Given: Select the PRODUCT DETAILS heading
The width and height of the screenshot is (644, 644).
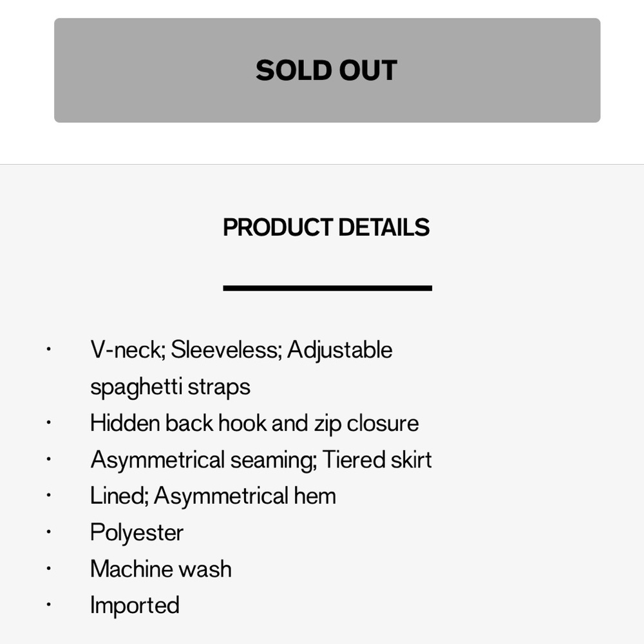Looking at the screenshot, I should pos(327,227).
